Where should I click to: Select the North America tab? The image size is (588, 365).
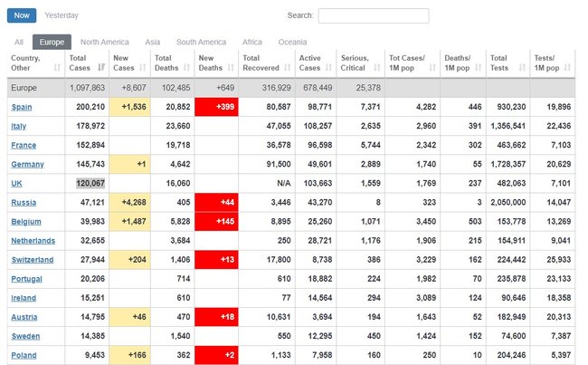pyautogui.click(x=105, y=42)
